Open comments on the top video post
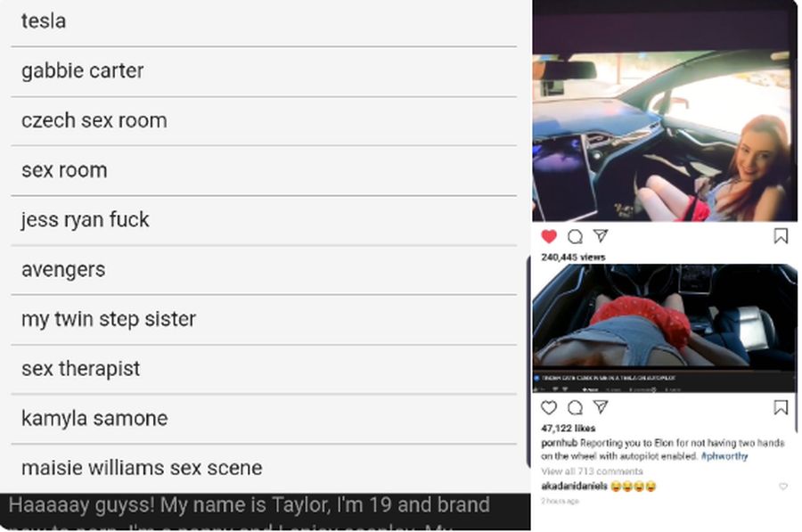802x532 pixels. point(576,236)
